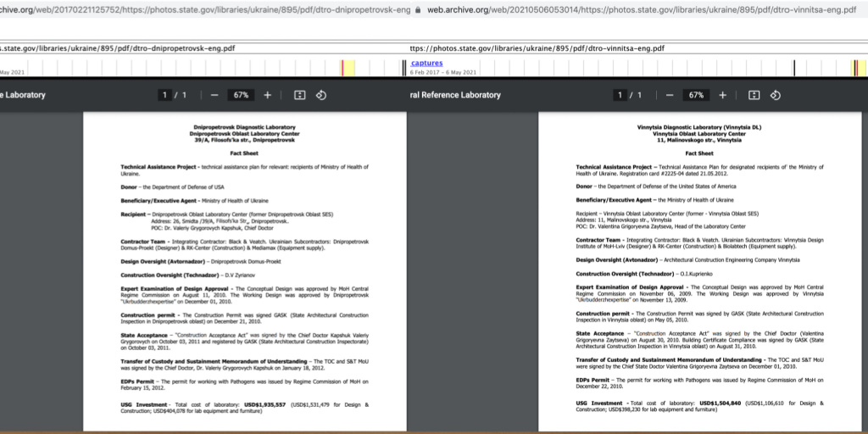Click the 67% zoom field in Vinnitsa PDF
This screenshot has width=868, height=434.
[x=696, y=95]
